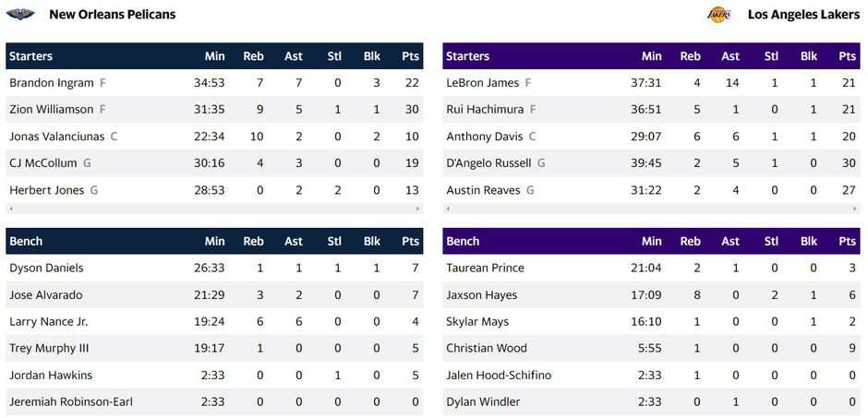Click the New Orleans Pelicans logo
This screenshot has height=418, width=868.
[20, 14]
